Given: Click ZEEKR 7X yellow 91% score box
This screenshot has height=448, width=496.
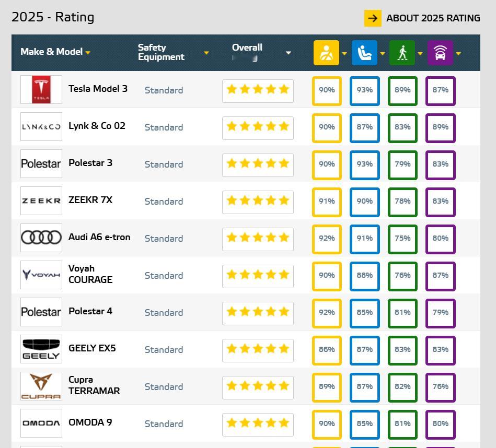Looking at the screenshot, I should click(327, 202).
